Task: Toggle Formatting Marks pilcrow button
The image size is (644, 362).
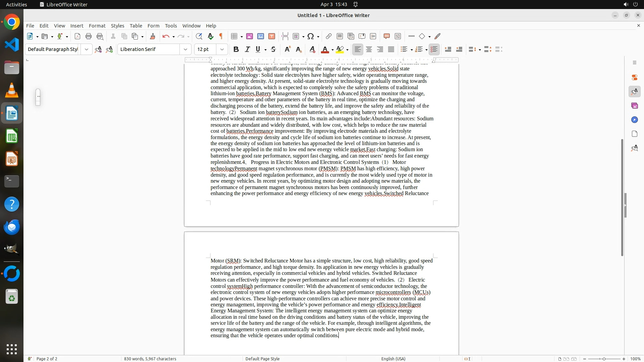Action: tap(221, 36)
